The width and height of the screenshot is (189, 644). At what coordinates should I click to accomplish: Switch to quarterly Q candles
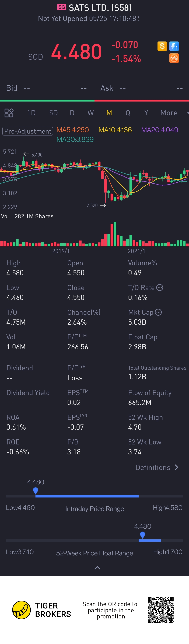pos(128,113)
